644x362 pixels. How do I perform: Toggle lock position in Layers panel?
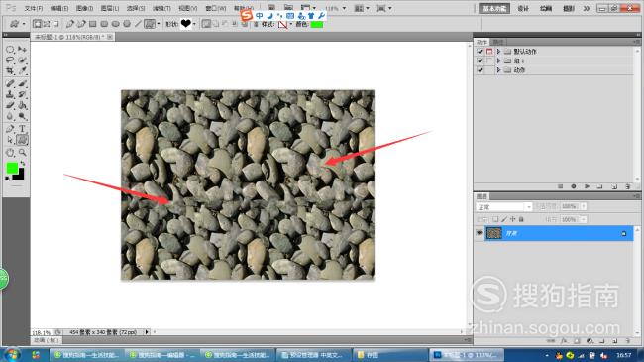coord(512,219)
